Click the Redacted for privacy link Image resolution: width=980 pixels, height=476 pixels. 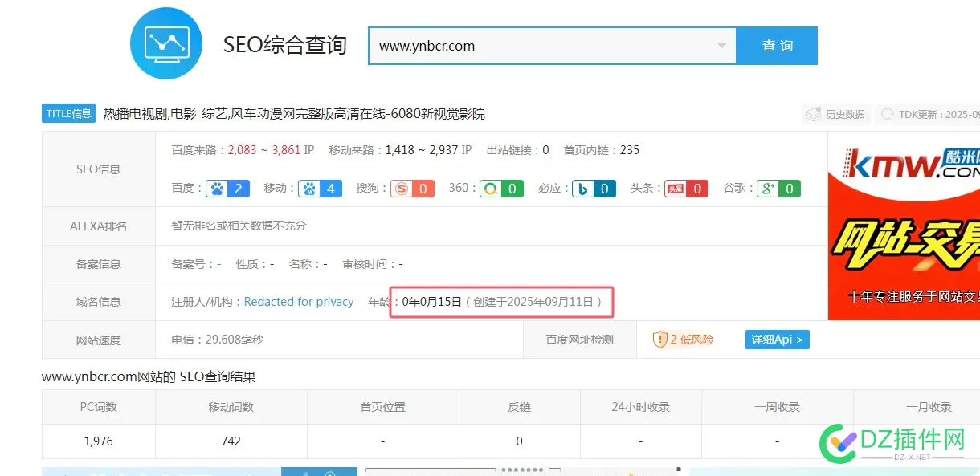point(297,302)
